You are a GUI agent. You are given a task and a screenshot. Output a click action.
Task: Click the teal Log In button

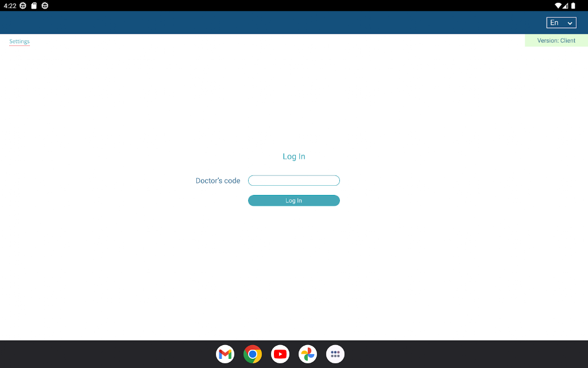[293, 201]
